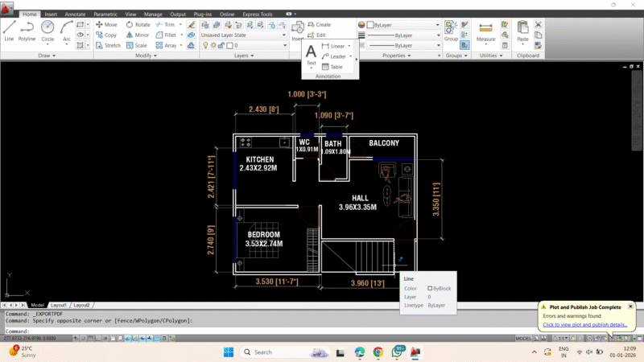
Task: Toggle layer on/off light bulb
Action: click(x=205, y=46)
